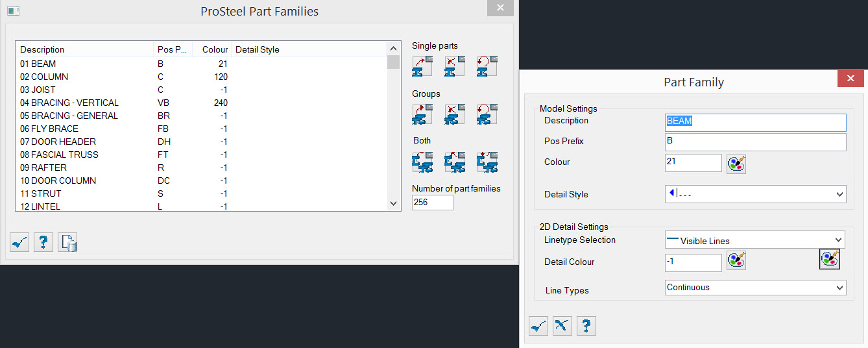Click the FT prefix cell
868x348 pixels.
(x=163, y=155)
